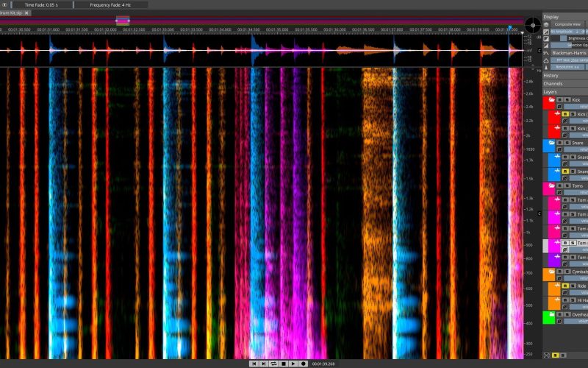Invert phase of the Ride layer

565,292
